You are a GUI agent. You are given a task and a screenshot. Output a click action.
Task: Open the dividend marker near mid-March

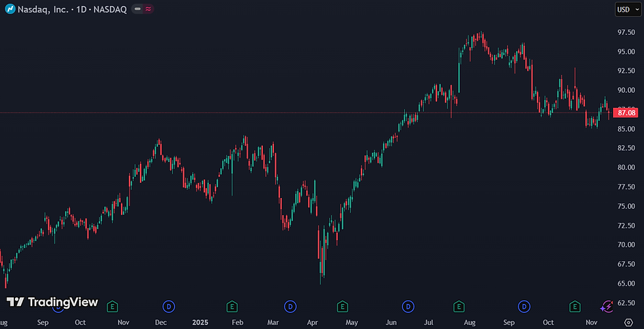[x=290, y=306]
